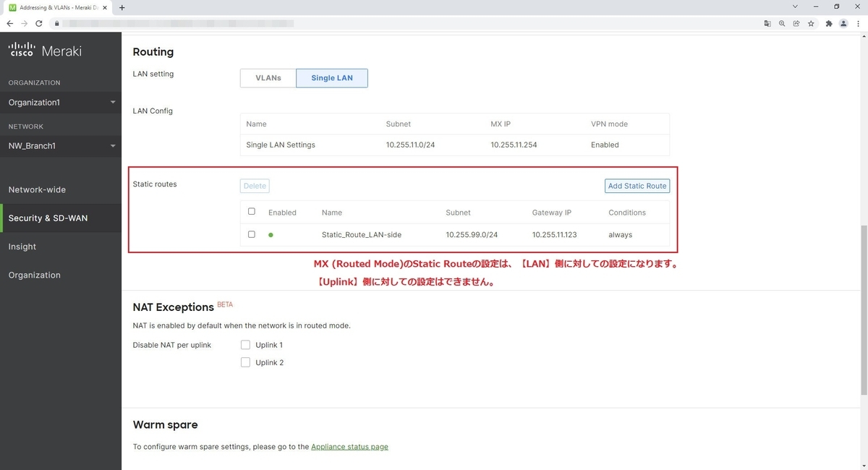Open the Appliance status page link

click(x=349, y=446)
